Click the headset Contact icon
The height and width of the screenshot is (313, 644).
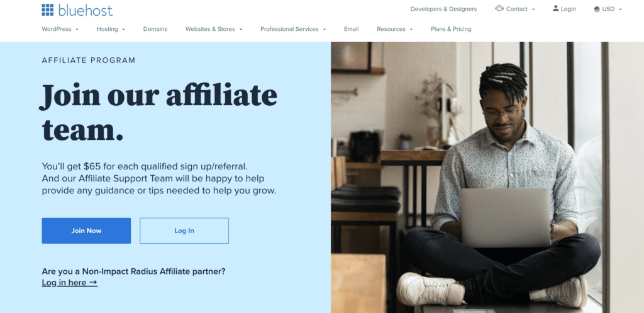click(499, 8)
